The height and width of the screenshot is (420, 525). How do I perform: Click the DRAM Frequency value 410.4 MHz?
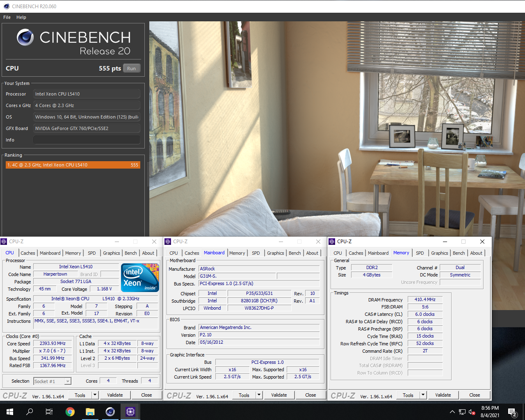(x=425, y=300)
